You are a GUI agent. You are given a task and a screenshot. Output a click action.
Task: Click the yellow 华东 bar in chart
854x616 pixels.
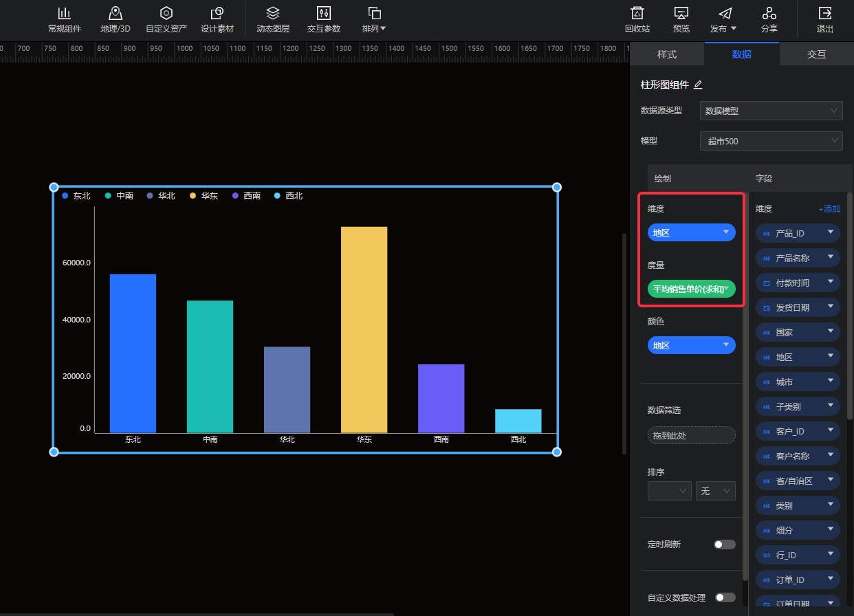364,329
